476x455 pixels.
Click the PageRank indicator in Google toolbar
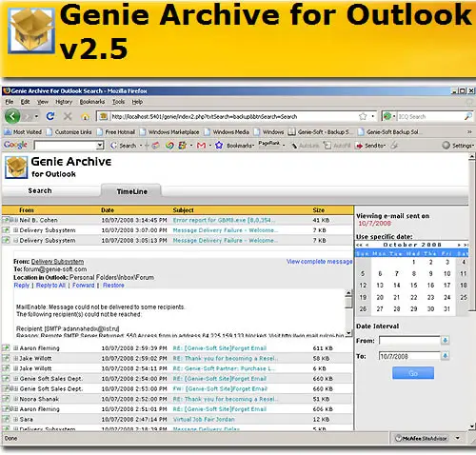coord(269,145)
